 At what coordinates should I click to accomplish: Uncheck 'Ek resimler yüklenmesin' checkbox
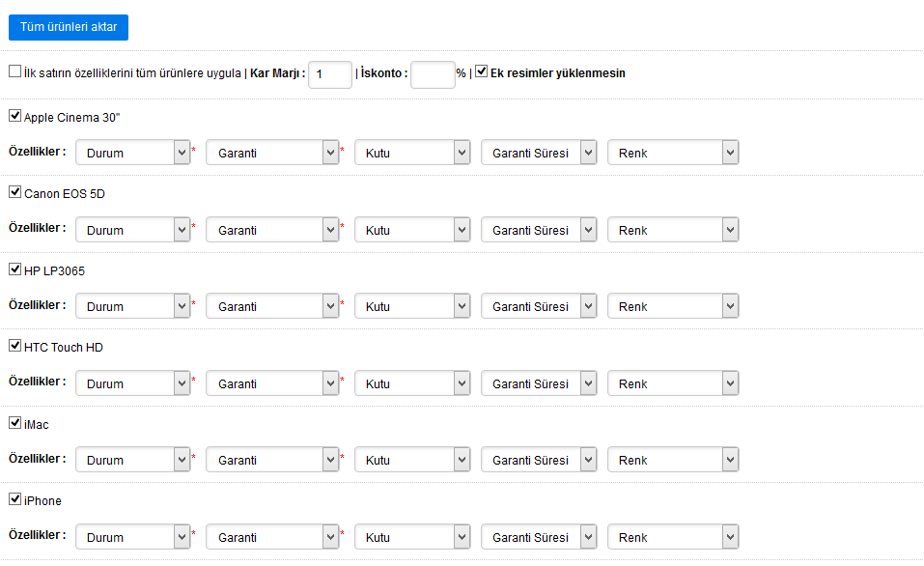tap(481, 71)
